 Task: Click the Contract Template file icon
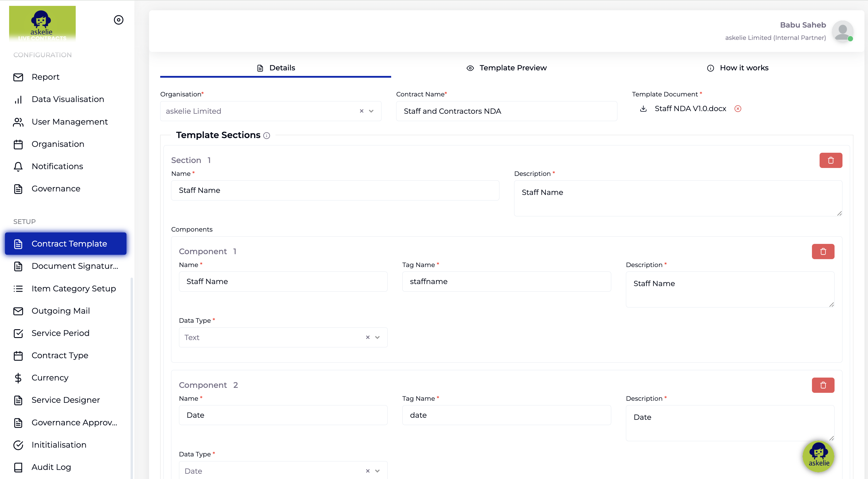(x=18, y=244)
